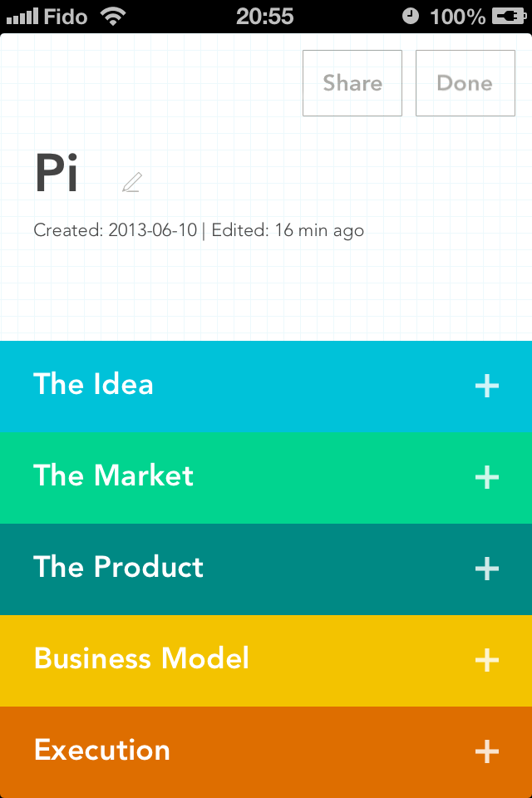Expand The Product with its plus icon
Image resolution: width=532 pixels, height=798 pixels.
tap(486, 569)
